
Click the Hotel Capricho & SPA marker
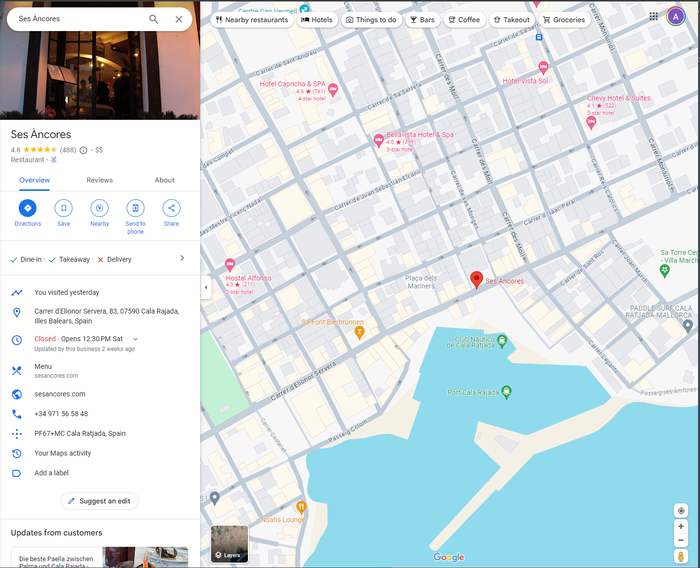coord(333,90)
